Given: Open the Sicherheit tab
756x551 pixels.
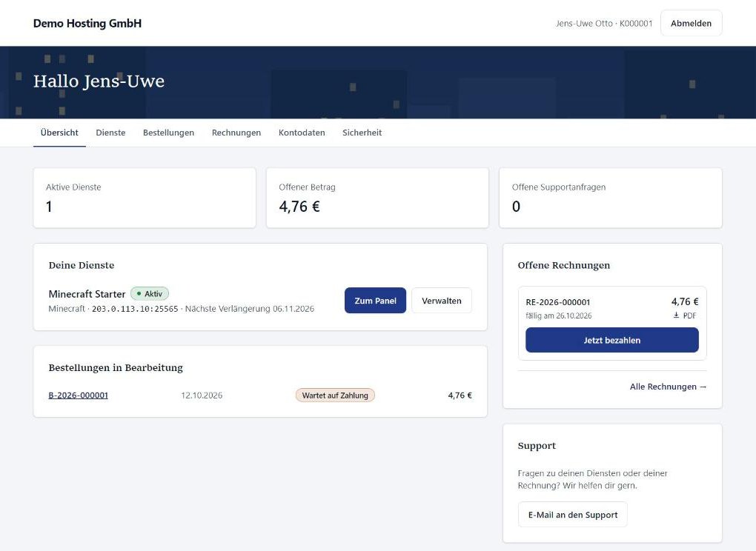Looking at the screenshot, I should coord(362,133).
